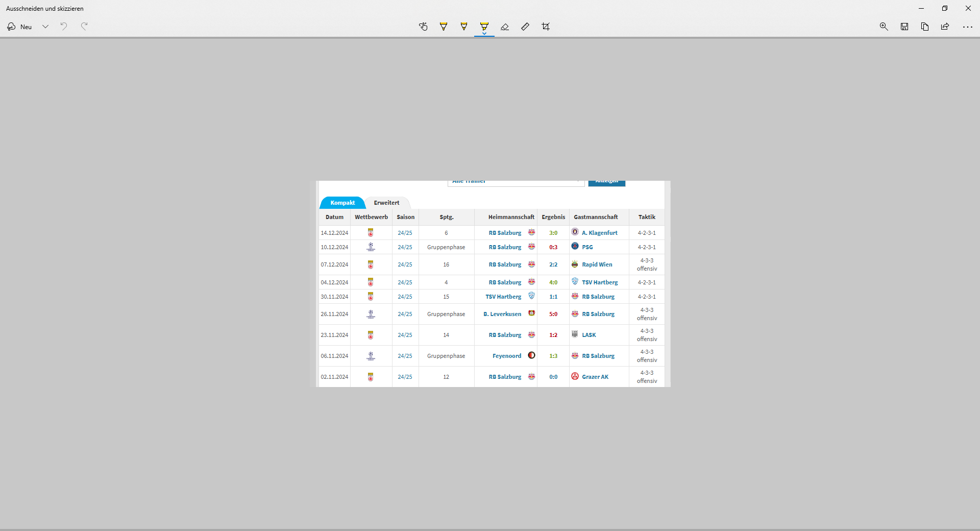Click the zoom magnifier icon
The height and width of the screenshot is (531, 980).
[x=884, y=27]
